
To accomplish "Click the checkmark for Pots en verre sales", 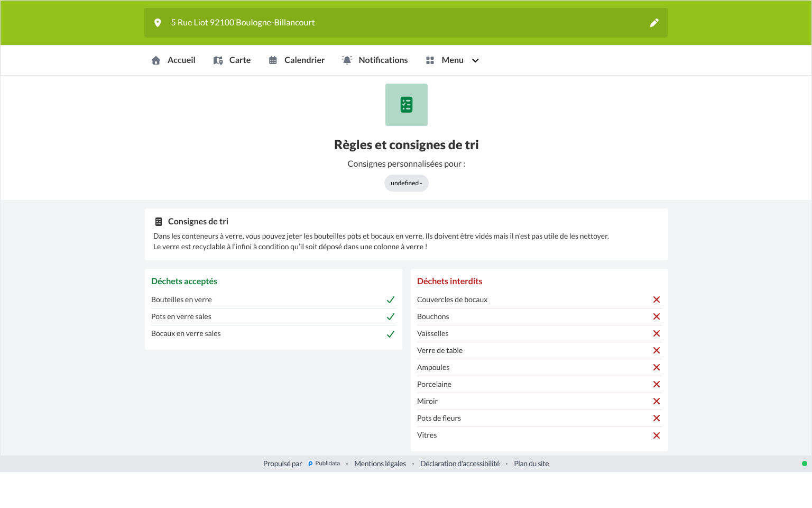I will 391,317.
